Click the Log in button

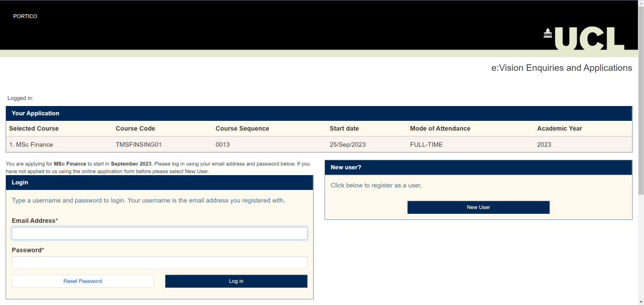coord(236,281)
